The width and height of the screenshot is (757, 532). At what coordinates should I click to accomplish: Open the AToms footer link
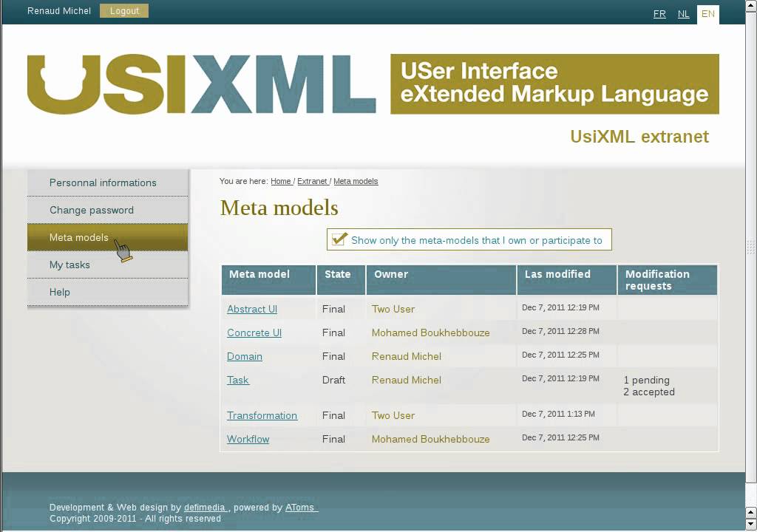click(x=300, y=508)
